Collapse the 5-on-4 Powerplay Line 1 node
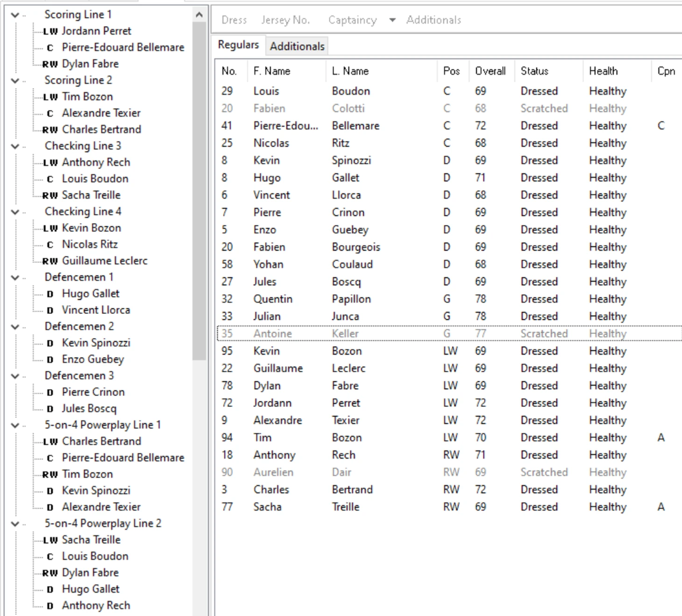 point(15,425)
